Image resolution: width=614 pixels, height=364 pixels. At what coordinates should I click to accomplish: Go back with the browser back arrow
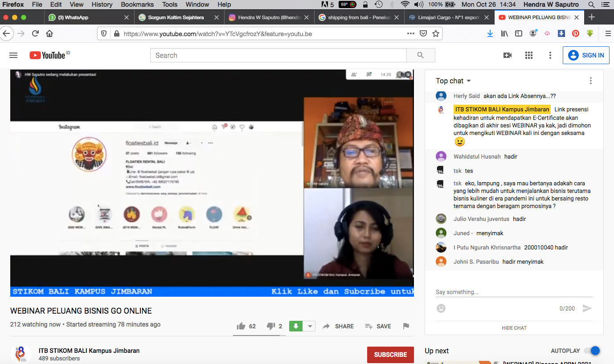pos(6,33)
